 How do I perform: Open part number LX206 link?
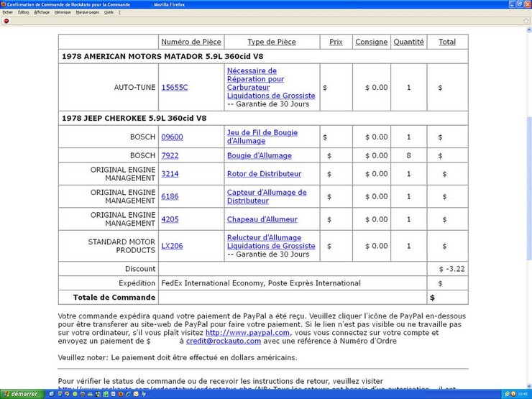click(172, 246)
